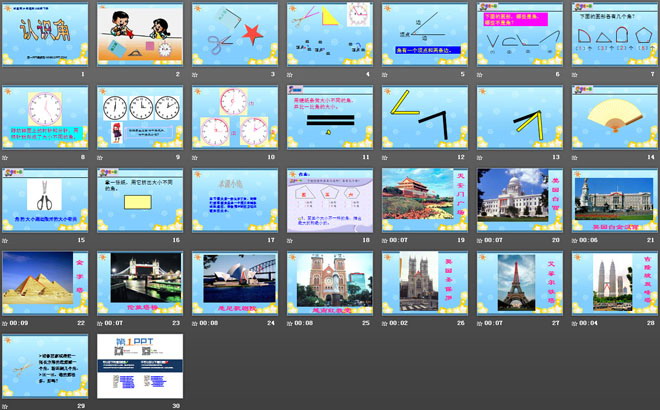Click the 00:09 timing under slide 22
660x410 pixels.
[22, 323]
